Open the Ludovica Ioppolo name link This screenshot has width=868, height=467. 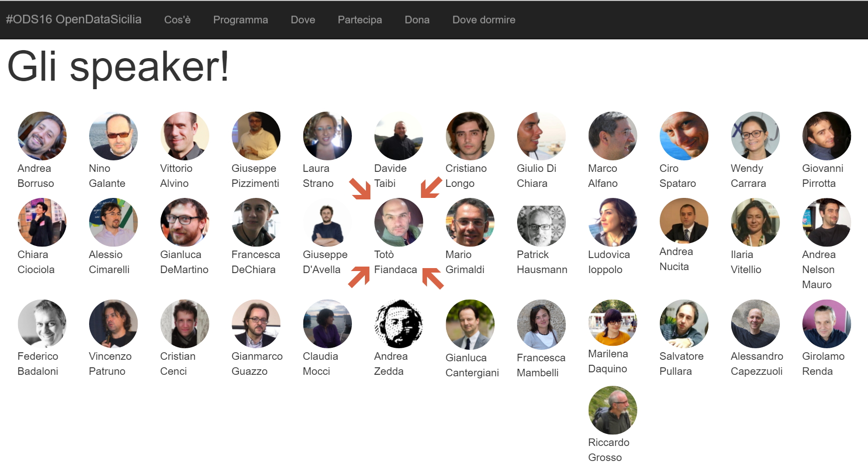(609, 262)
